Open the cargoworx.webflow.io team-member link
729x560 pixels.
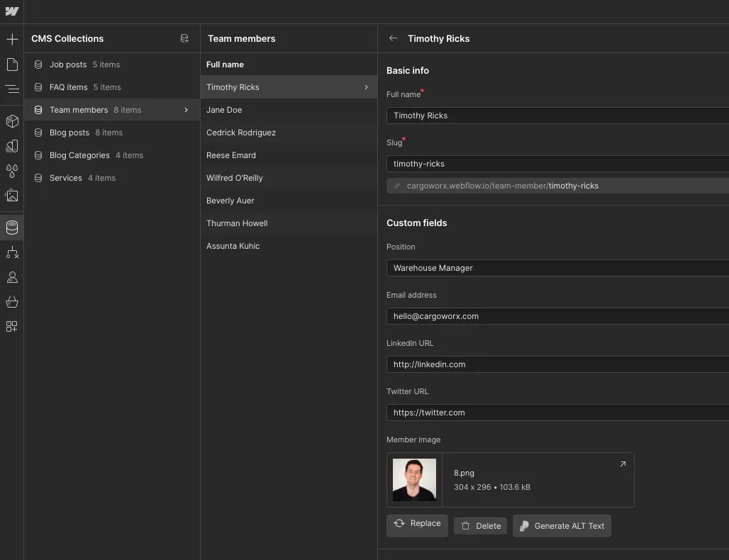[503, 186]
